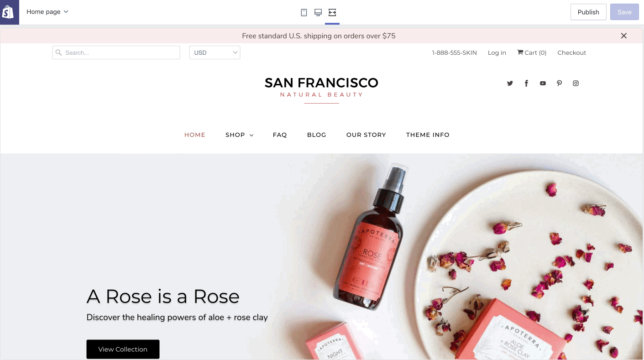Switch to mobile preview icon
The image size is (644, 360).
(304, 12)
